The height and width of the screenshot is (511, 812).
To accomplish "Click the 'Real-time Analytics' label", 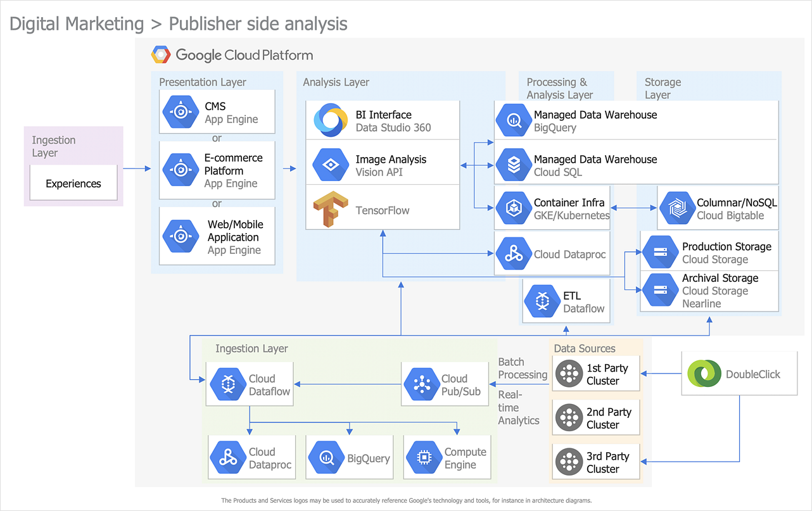I will (x=519, y=408).
